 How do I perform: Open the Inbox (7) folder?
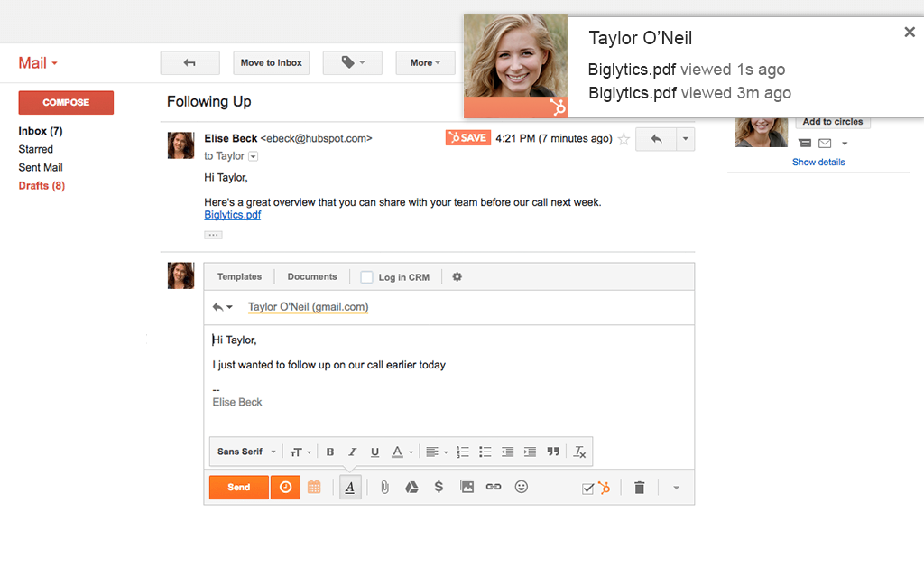click(41, 131)
